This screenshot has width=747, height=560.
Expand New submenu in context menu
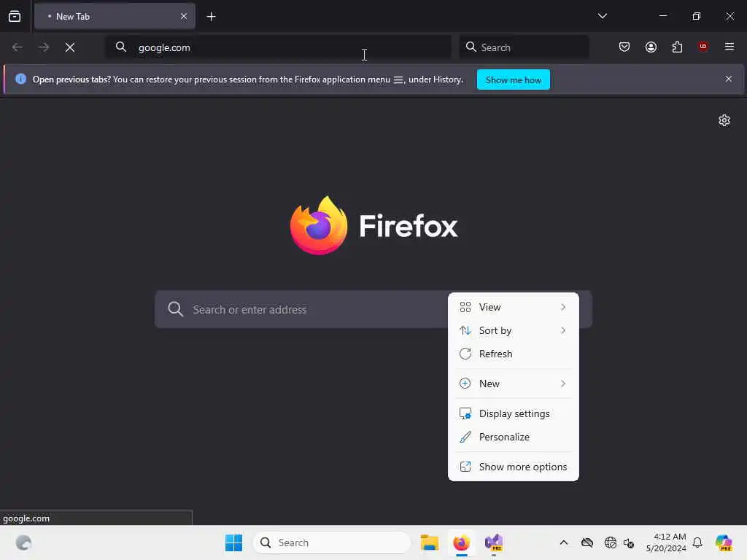point(513,384)
